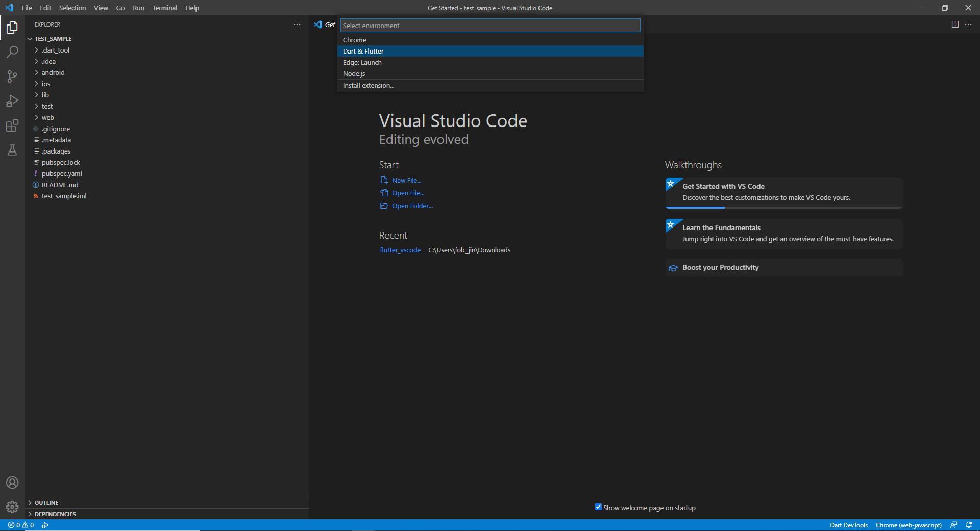
Task: Select Dart & Flutter environment
Action: coord(490,51)
